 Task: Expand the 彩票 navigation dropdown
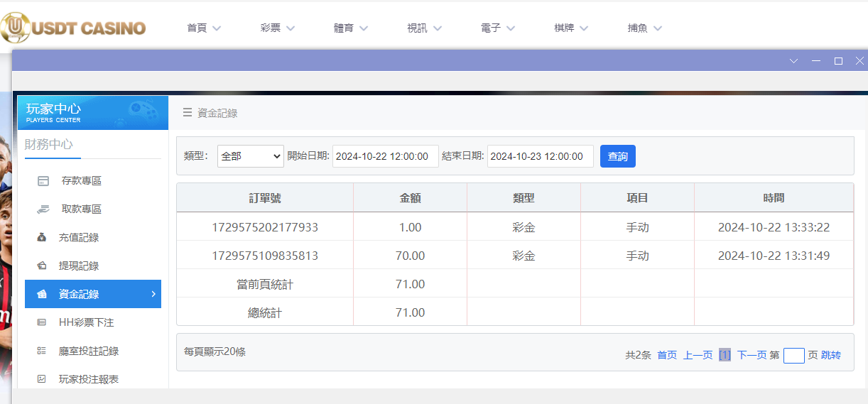277,28
